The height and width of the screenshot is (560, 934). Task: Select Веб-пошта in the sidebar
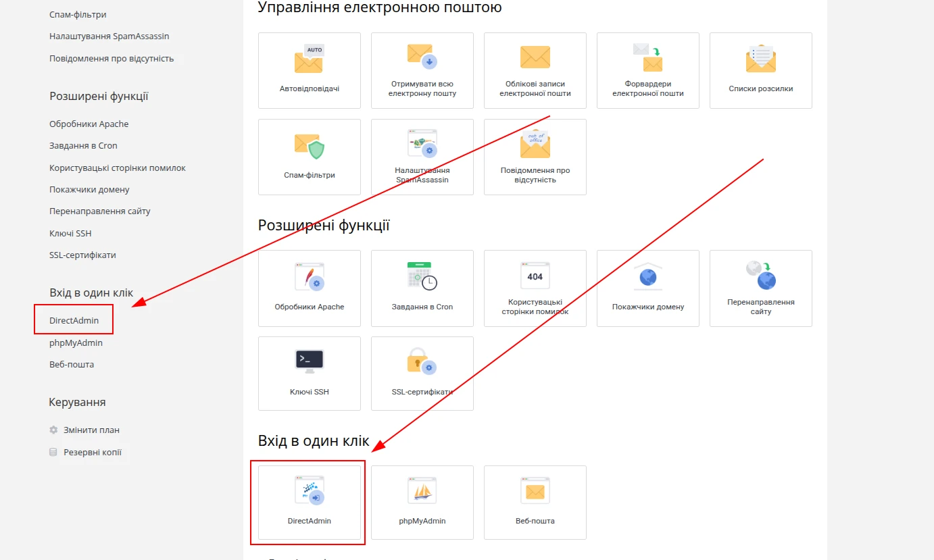72,364
